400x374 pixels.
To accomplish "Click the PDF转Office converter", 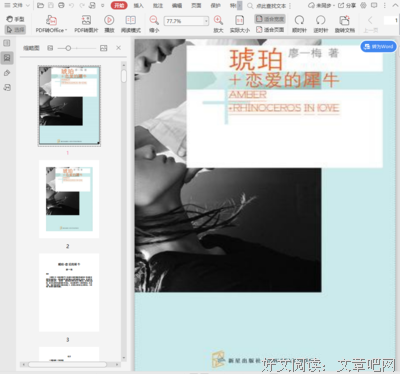I will click(x=51, y=24).
